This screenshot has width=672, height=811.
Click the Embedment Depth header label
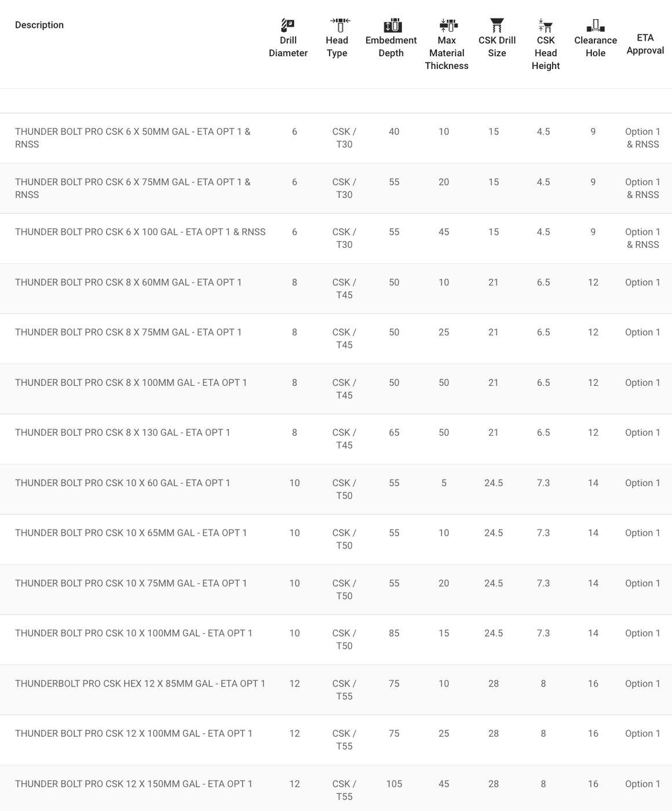point(391,46)
